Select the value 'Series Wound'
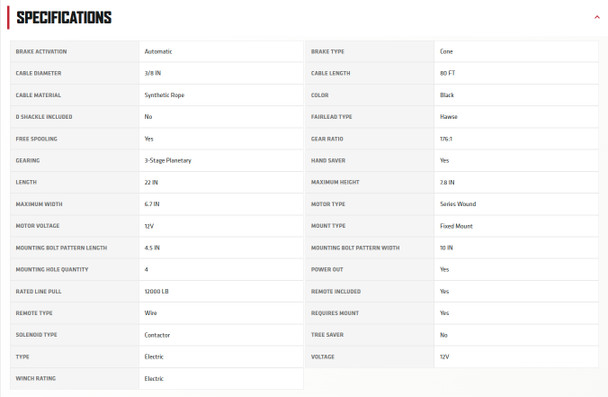The width and height of the screenshot is (608, 397). [x=458, y=204]
